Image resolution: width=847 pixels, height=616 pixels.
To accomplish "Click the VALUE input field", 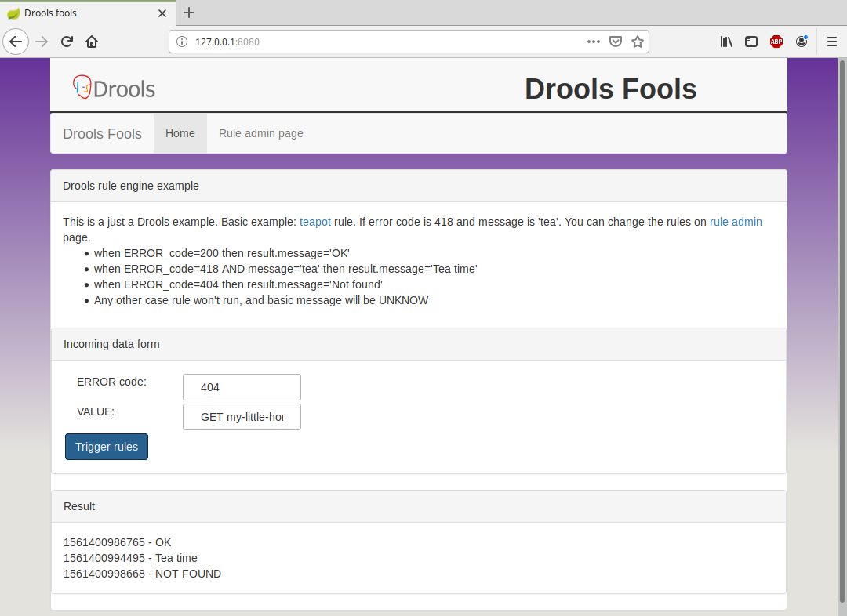I will tap(242, 417).
